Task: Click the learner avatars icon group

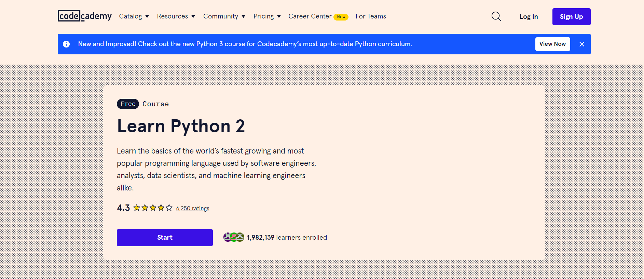Action: coord(234,237)
